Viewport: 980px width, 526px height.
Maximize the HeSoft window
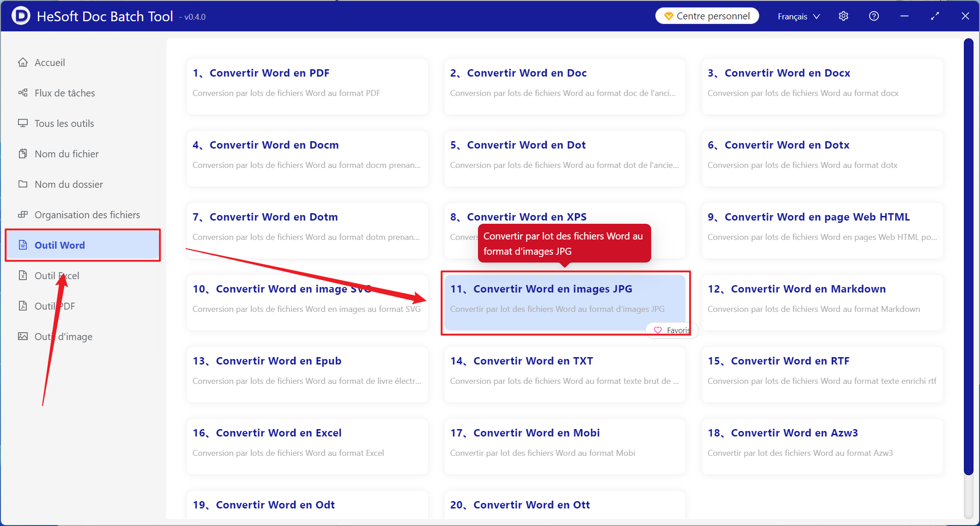935,16
